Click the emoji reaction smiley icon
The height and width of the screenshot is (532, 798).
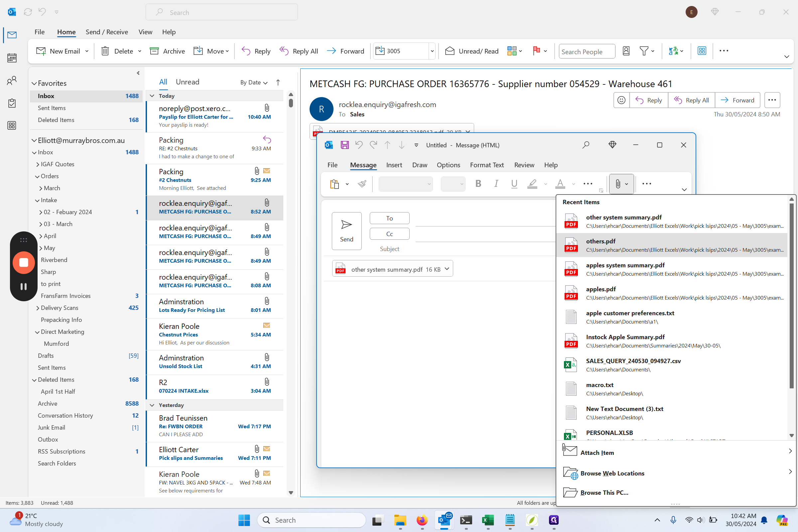pyautogui.click(x=621, y=100)
